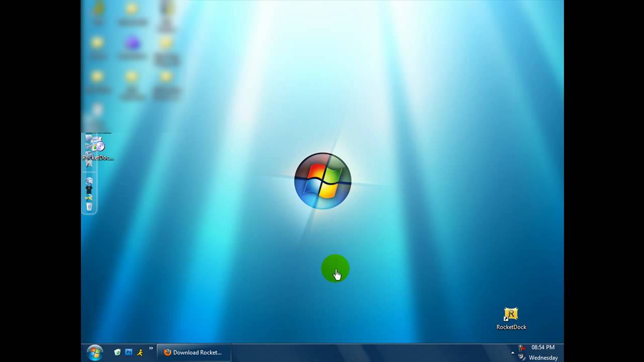
Task: Click the globe icon in the side dock
Action: coord(89,181)
